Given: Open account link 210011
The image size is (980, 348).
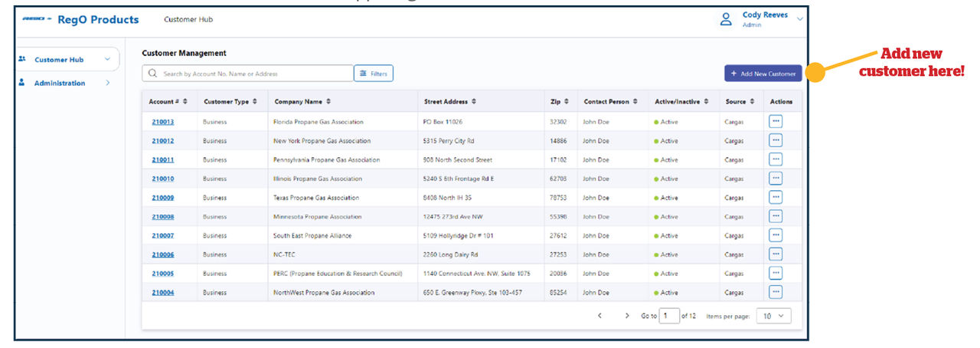Looking at the screenshot, I should click(163, 160).
